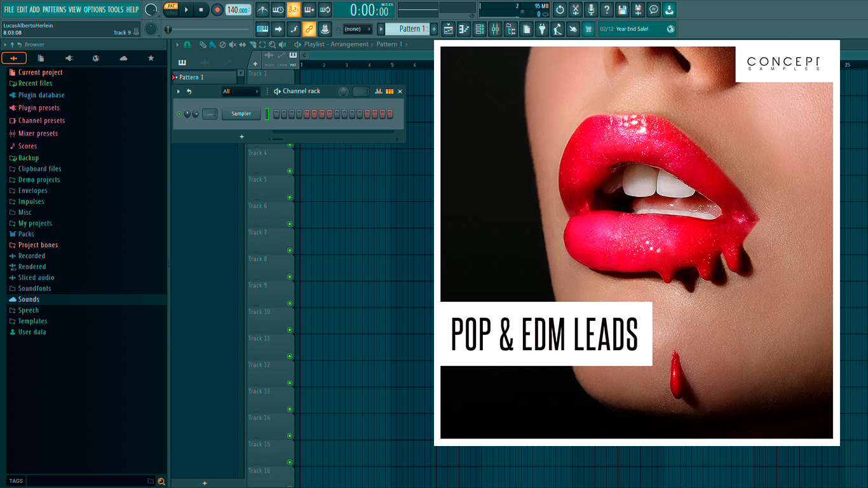868x488 pixels.
Task: Toggle PAT/SONG mode switch
Action: coord(171,10)
